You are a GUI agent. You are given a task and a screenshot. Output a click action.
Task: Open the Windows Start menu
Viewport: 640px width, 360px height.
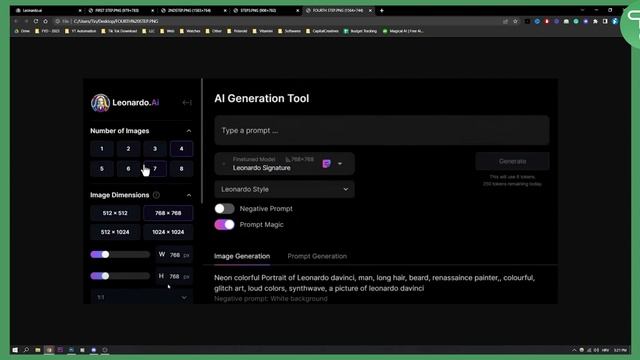pos(15,350)
